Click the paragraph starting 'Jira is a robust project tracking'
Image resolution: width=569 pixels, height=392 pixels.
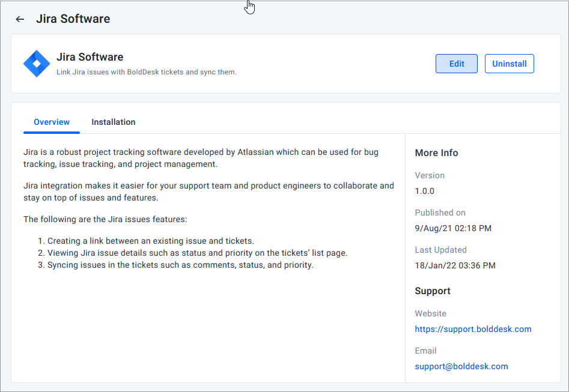(201, 158)
